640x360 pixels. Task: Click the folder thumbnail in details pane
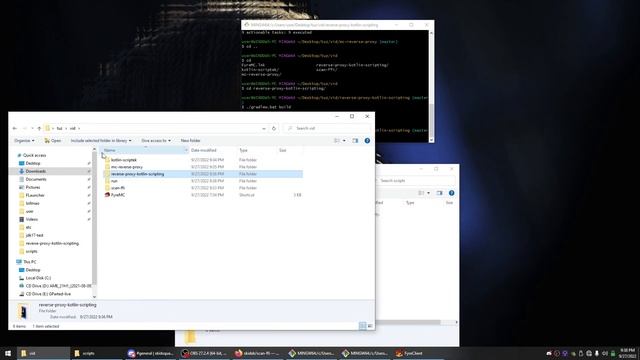point(23,312)
